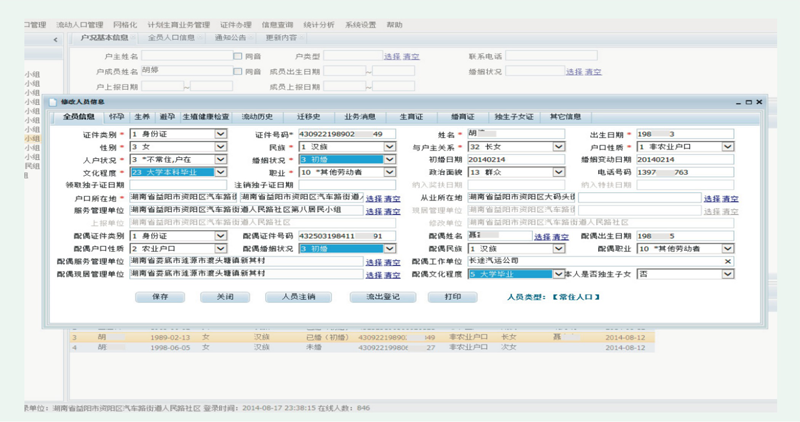
Task: Click 选择 link beside 配偶姓名
Action: [542, 237]
